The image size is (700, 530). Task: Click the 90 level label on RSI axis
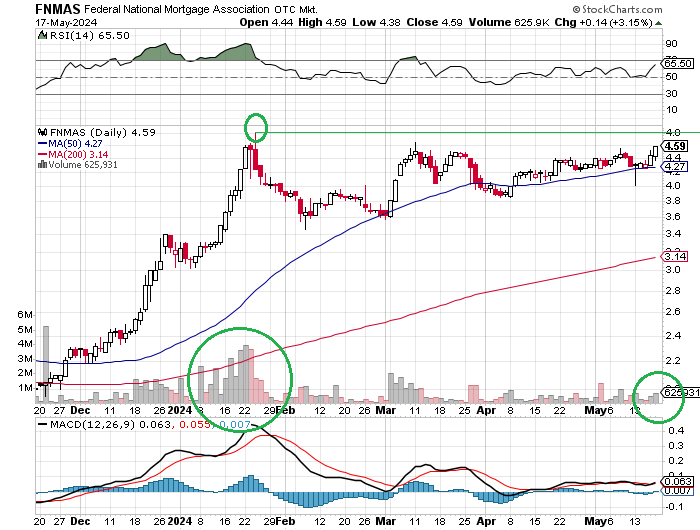tap(671, 44)
